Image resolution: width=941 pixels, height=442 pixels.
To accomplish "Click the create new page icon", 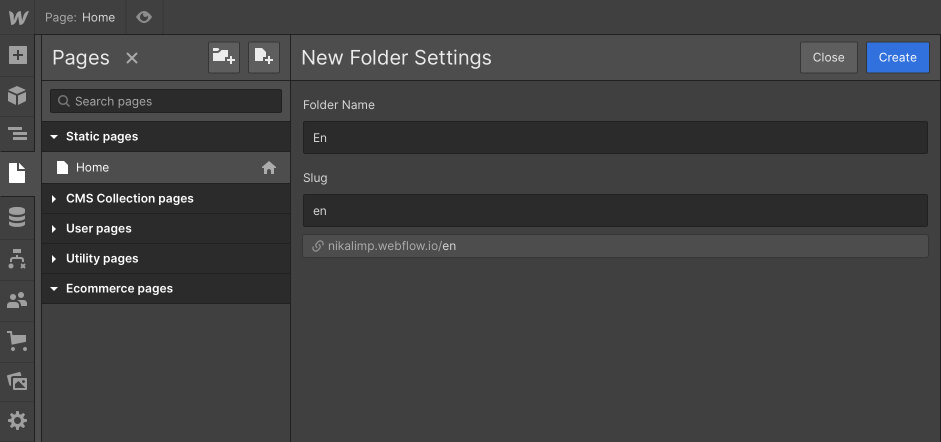I will coord(264,58).
